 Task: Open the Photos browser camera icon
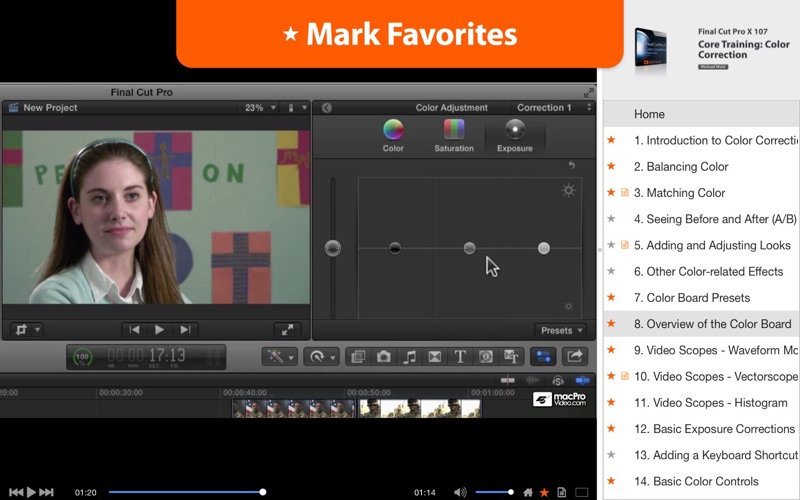[384, 357]
